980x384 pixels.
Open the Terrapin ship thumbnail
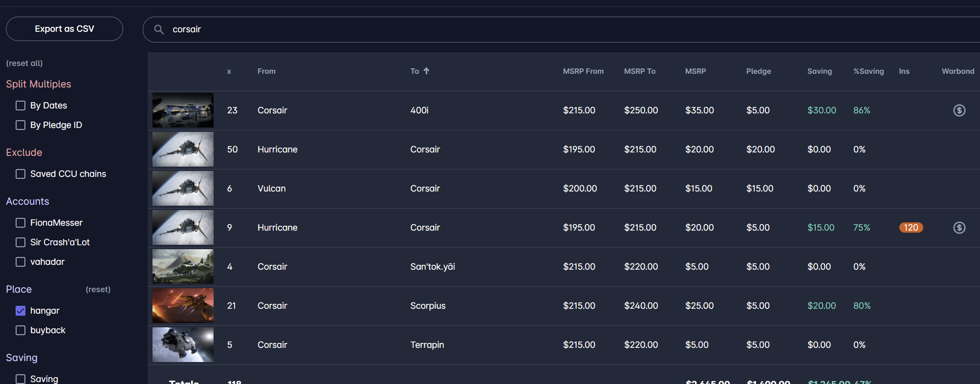point(183,345)
